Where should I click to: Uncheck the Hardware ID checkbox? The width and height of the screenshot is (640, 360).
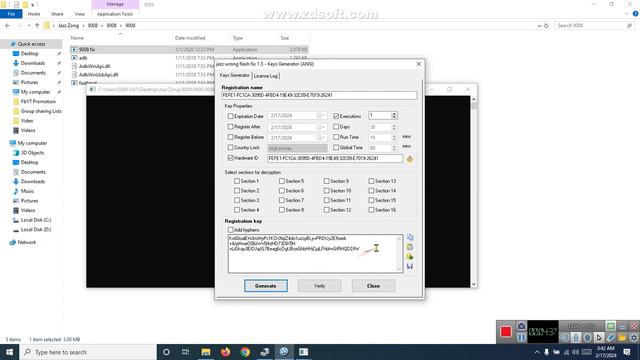tap(231, 158)
